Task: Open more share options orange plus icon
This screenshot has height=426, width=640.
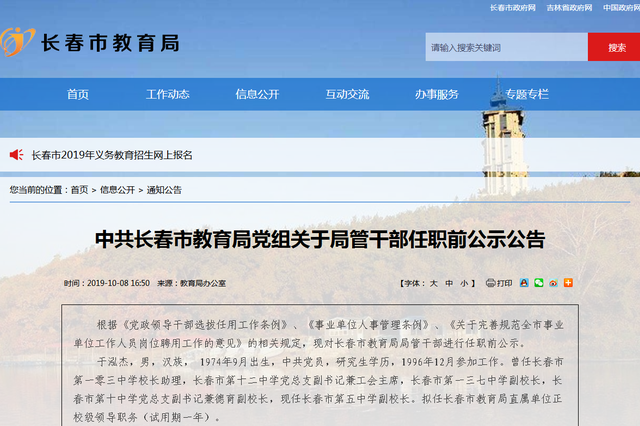Action: click(568, 283)
